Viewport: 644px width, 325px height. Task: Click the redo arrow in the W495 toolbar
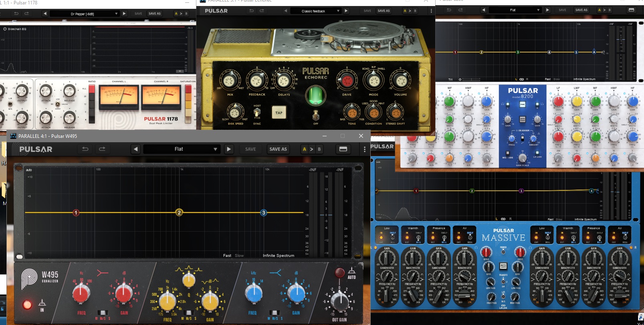pos(102,149)
